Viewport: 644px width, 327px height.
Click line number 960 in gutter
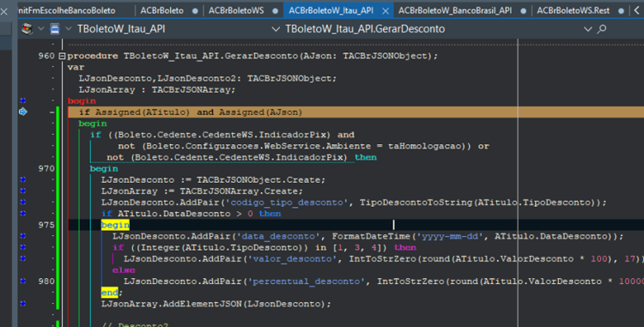[46, 56]
